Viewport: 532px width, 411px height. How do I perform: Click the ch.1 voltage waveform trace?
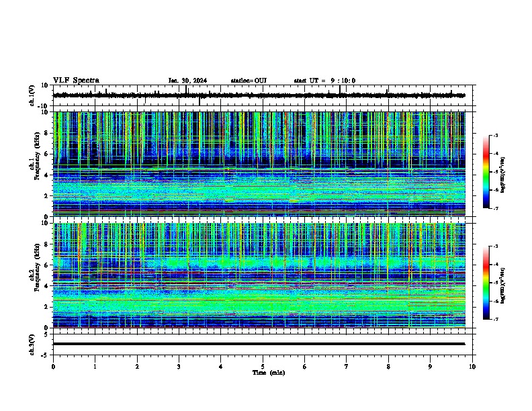[259, 95]
